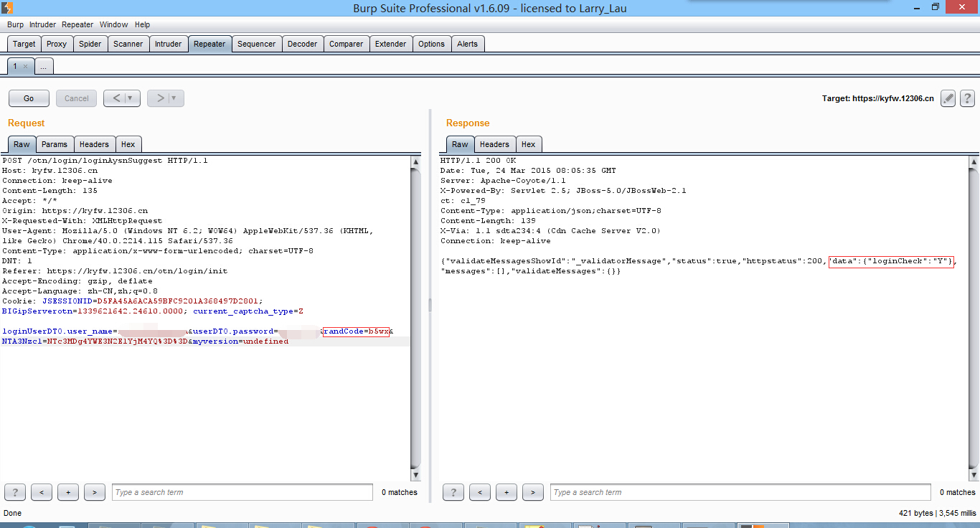The image size is (980, 528).
Task: Switch to the Decoder tab
Action: click(x=302, y=44)
